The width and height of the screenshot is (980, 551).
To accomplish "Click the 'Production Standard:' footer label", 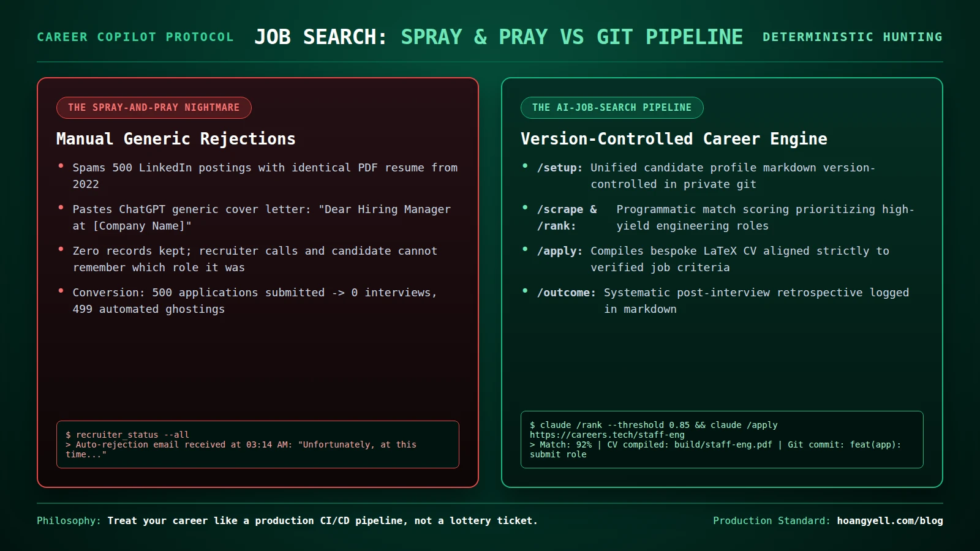I will point(772,520).
